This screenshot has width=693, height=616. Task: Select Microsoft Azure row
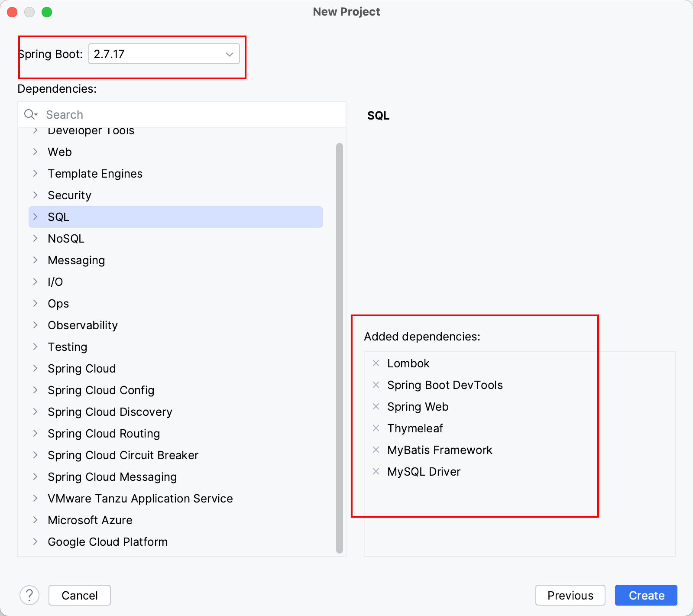pos(176,520)
